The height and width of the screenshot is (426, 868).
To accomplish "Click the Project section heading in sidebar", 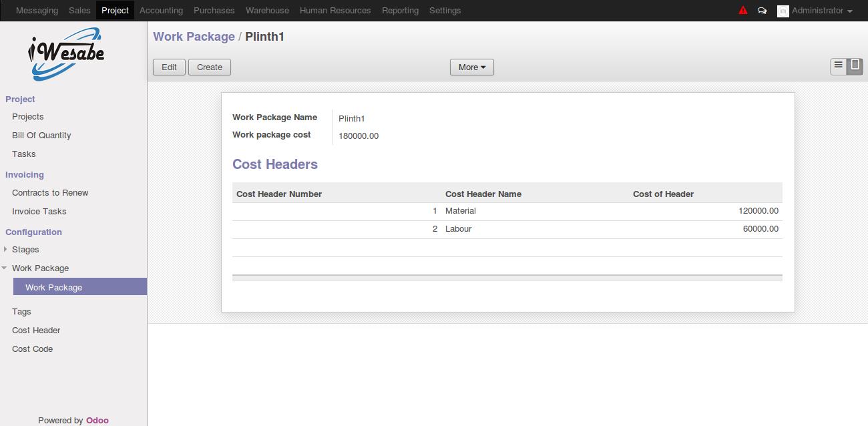I will pyautogui.click(x=20, y=99).
